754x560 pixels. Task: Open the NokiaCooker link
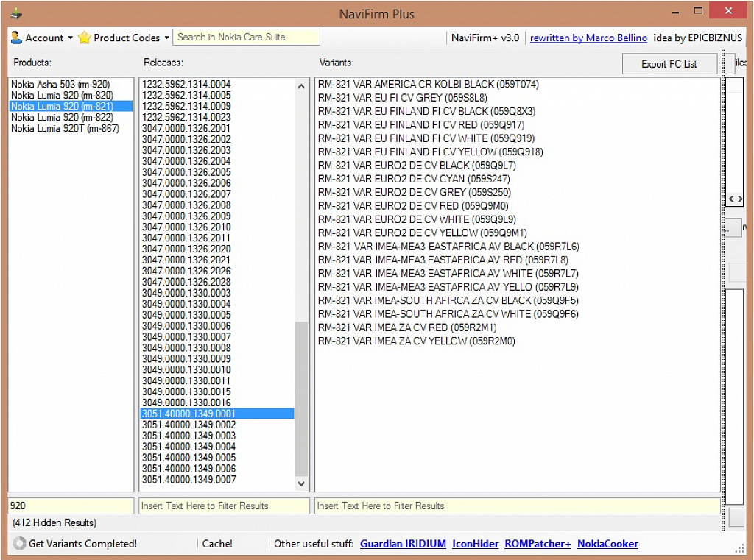point(607,544)
